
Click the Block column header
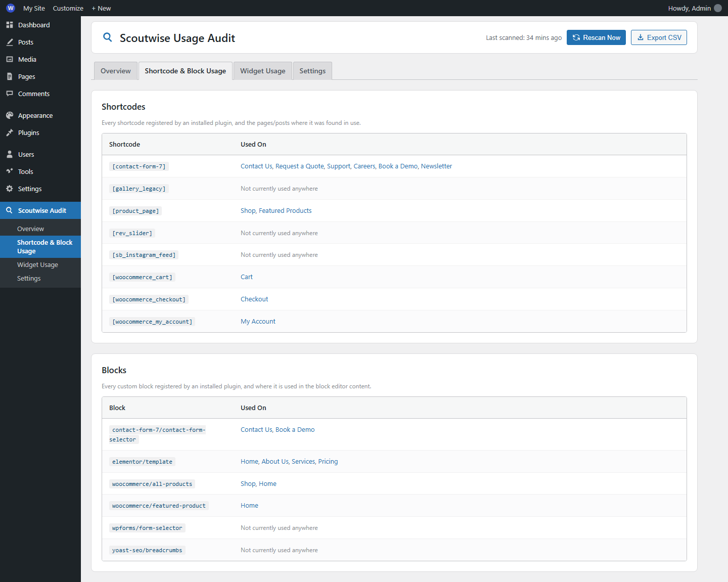(x=117, y=408)
